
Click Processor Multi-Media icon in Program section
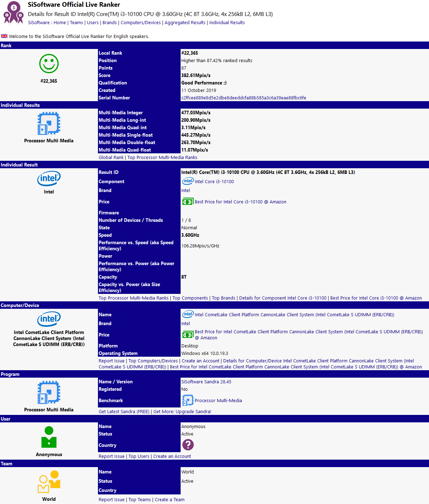point(49,392)
